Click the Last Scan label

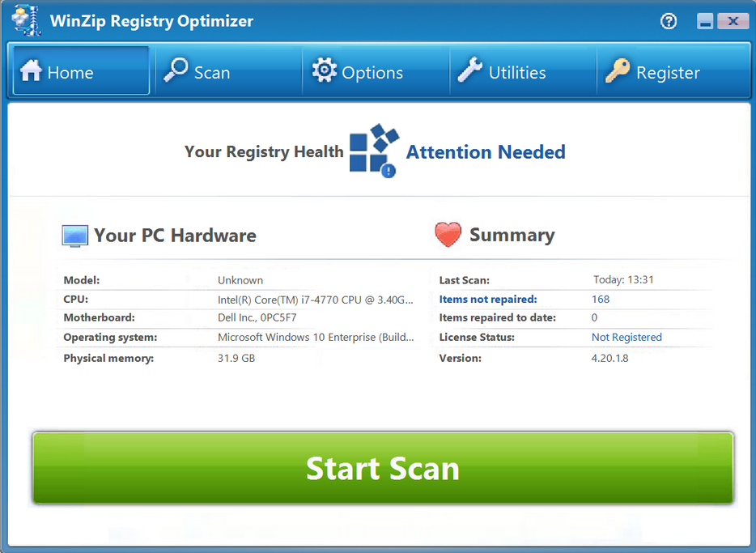[x=464, y=280]
